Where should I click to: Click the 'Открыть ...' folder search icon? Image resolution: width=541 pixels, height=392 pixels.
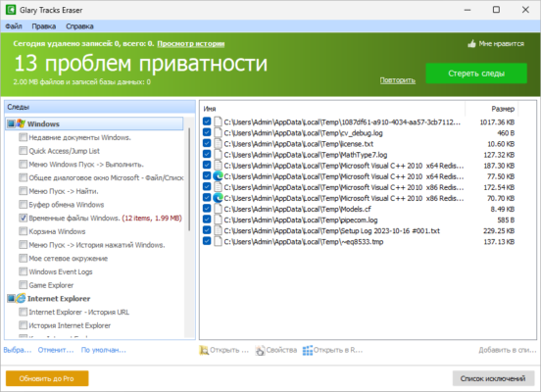[x=204, y=350]
